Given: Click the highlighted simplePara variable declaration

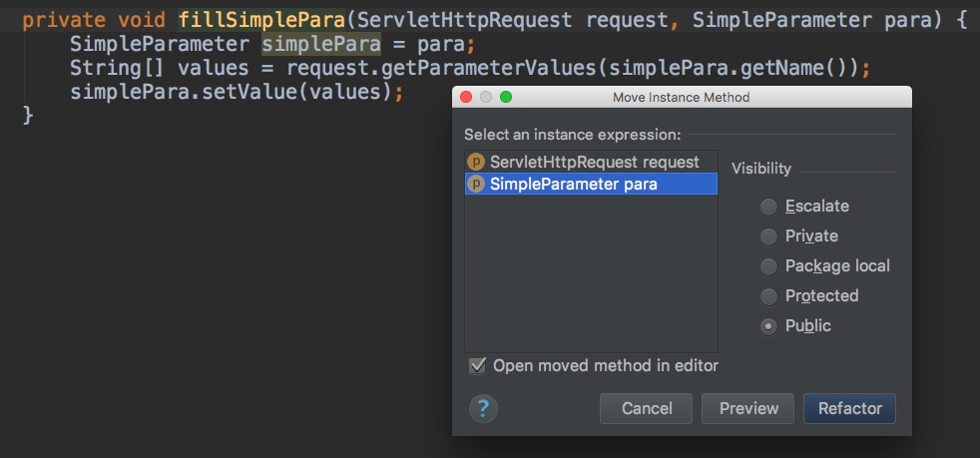Looking at the screenshot, I should pyautogui.click(x=320, y=45).
